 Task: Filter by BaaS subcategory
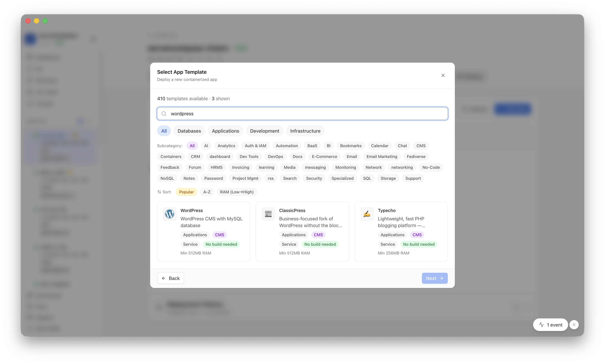312,146
